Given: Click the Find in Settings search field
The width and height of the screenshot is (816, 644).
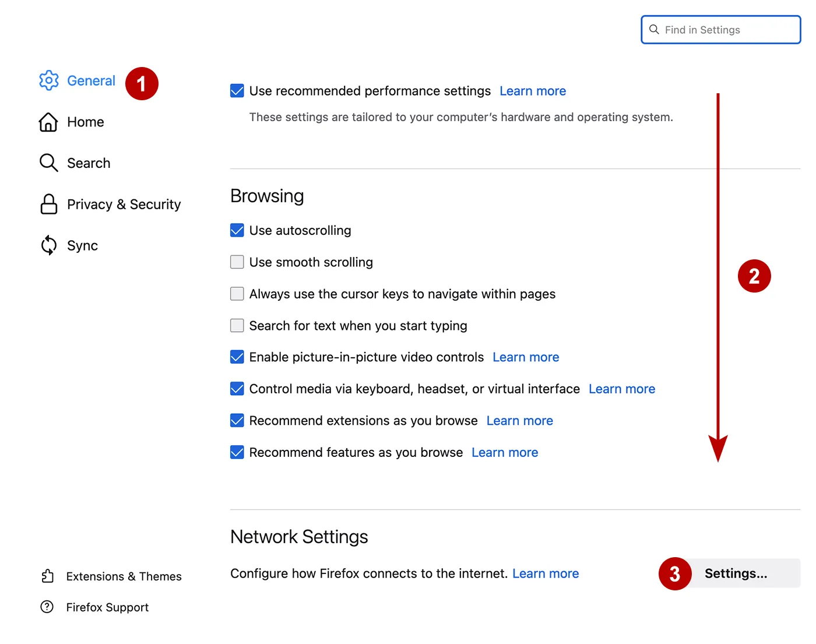Looking at the screenshot, I should point(720,29).
